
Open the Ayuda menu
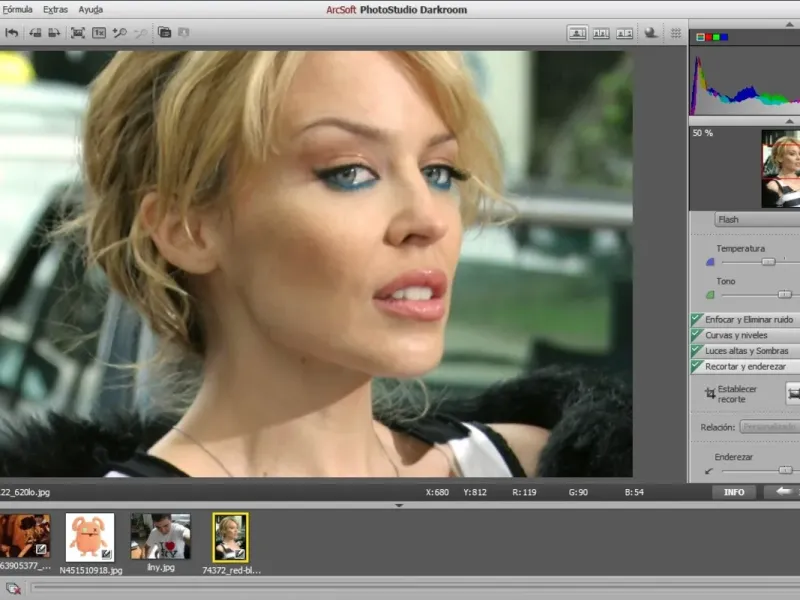coord(90,10)
